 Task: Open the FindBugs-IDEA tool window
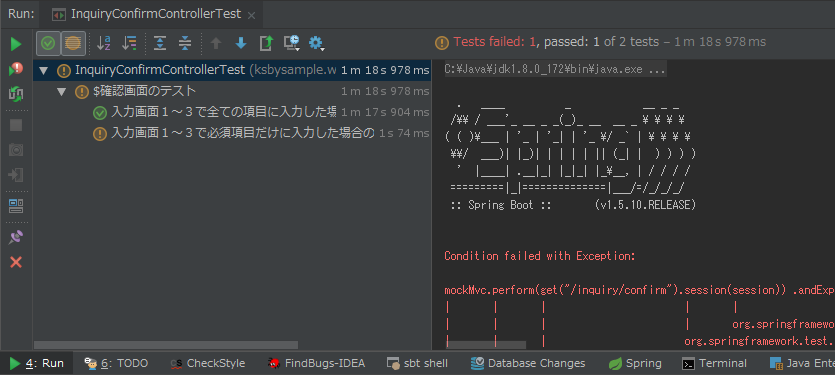click(x=316, y=363)
